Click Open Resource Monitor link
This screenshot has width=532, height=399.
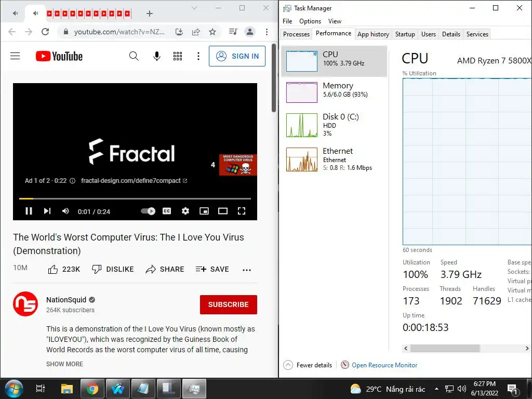[384, 365]
